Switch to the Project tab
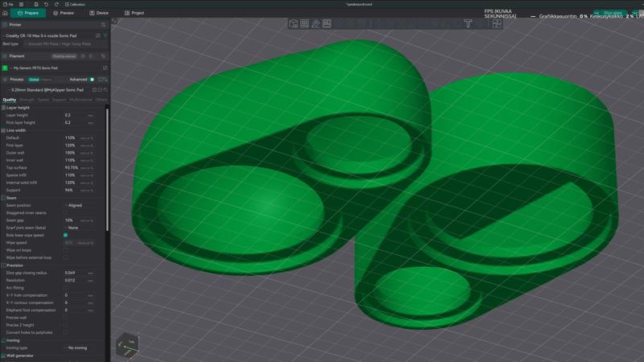The image size is (644, 362). pyautogui.click(x=134, y=13)
